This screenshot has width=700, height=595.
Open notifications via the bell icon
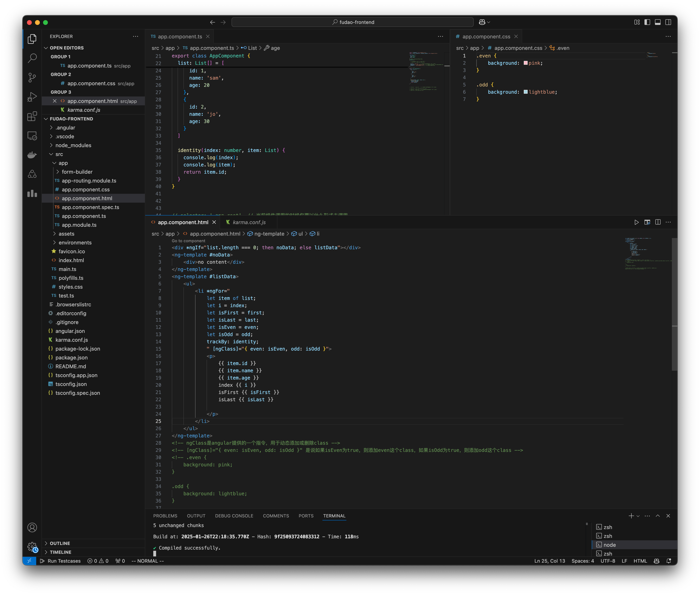[x=669, y=561]
